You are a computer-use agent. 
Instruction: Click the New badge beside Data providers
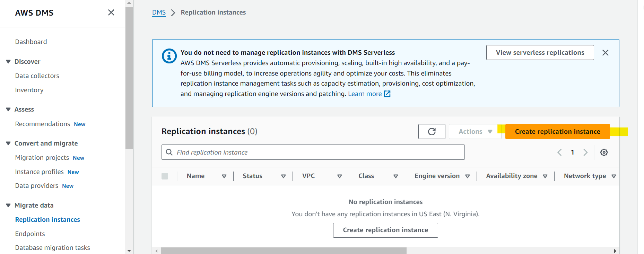68,186
